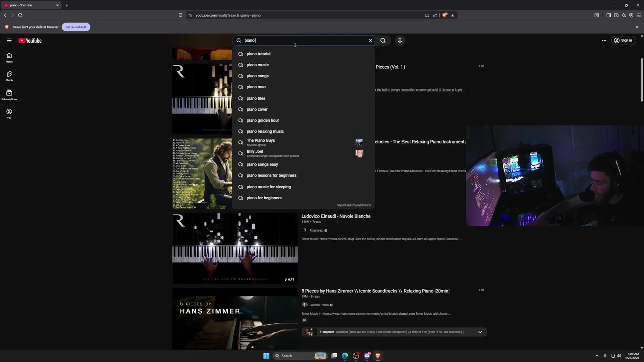Open Ludovico Einaudi - Nuvole Bianche title
Viewport: 644px width, 362px height.
point(336,216)
